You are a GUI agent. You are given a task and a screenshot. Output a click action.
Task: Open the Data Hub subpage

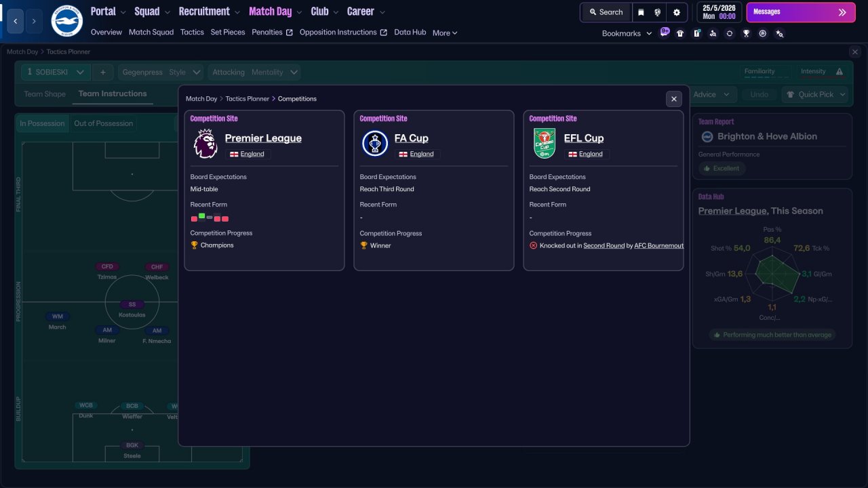tap(410, 32)
